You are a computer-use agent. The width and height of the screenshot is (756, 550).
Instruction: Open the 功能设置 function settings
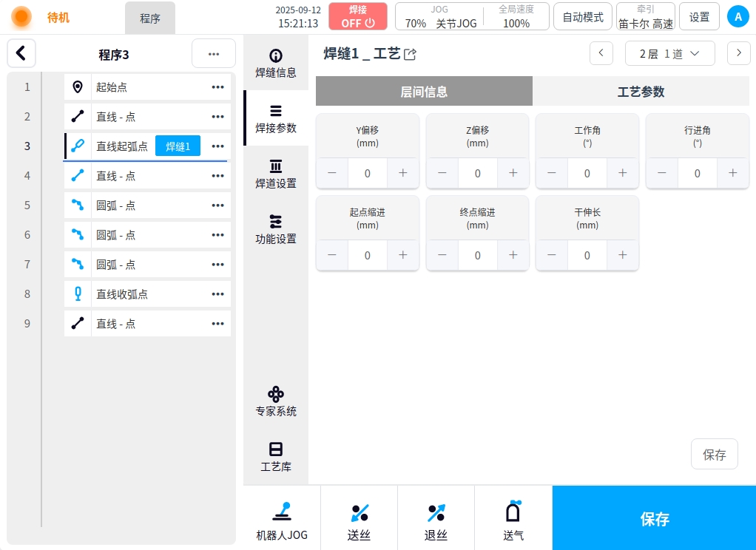point(276,229)
